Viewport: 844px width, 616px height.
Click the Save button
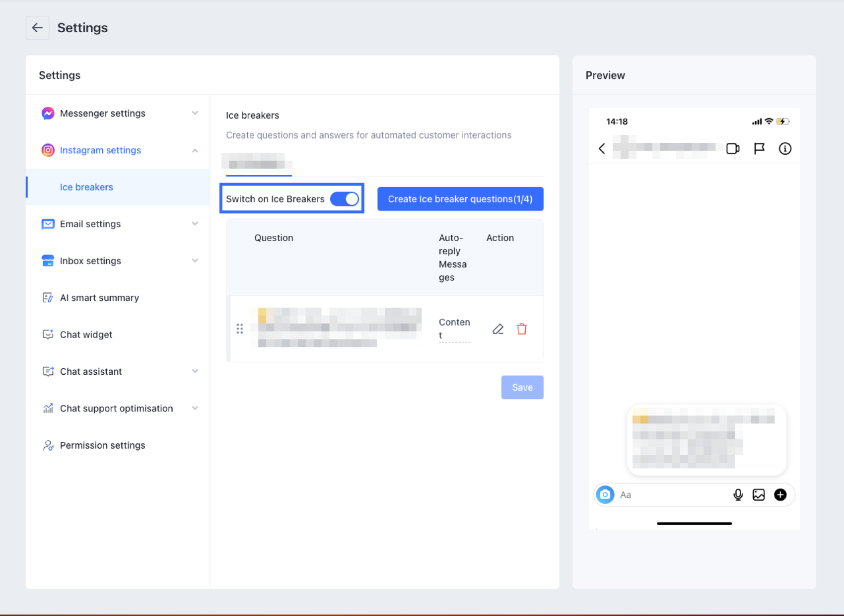click(522, 387)
